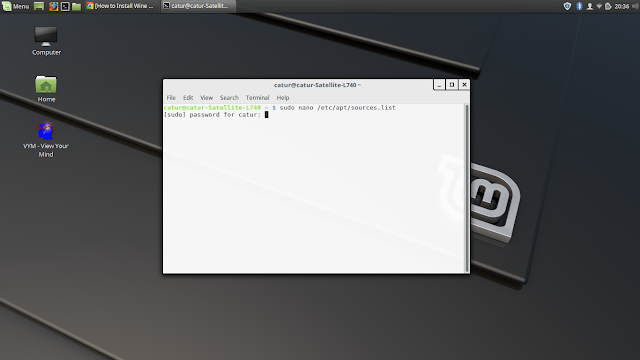This screenshot has width=640, height=360.
Task: Open the terminal Search menu
Action: [229, 98]
